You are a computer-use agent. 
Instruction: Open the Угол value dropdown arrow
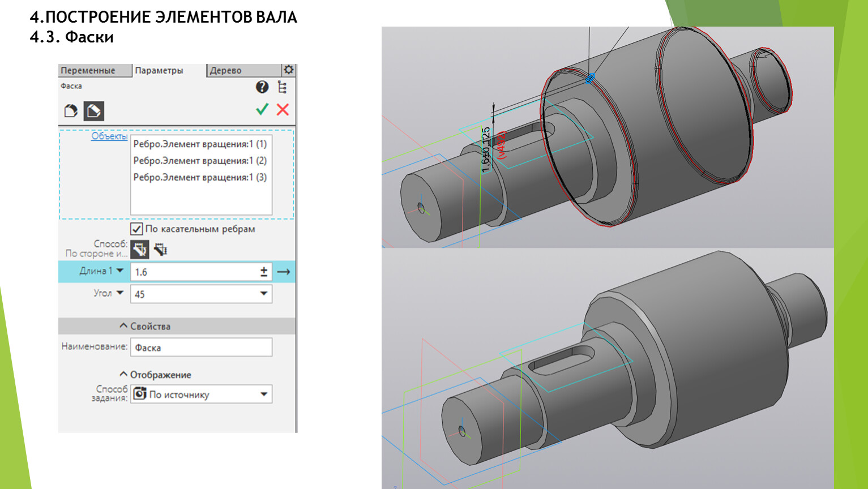263,294
